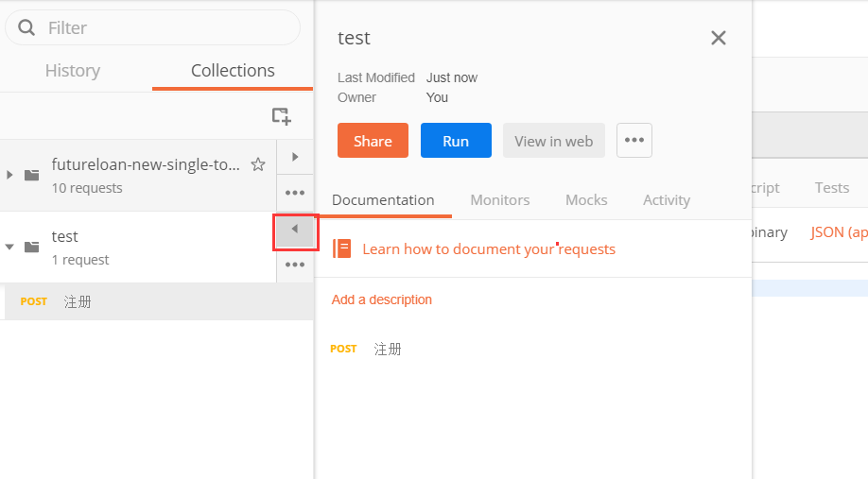This screenshot has height=479, width=868.
Task: Switch to the History tab
Action: pyautogui.click(x=72, y=71)
